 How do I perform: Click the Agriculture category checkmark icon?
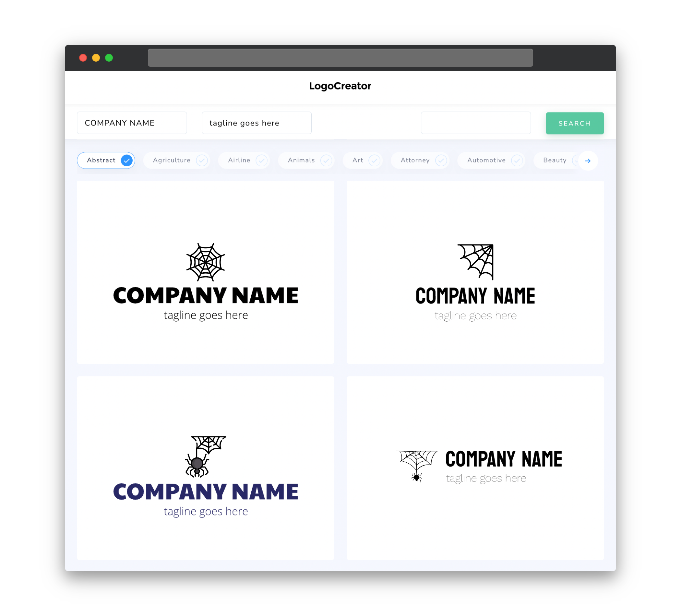click(202, 160)
